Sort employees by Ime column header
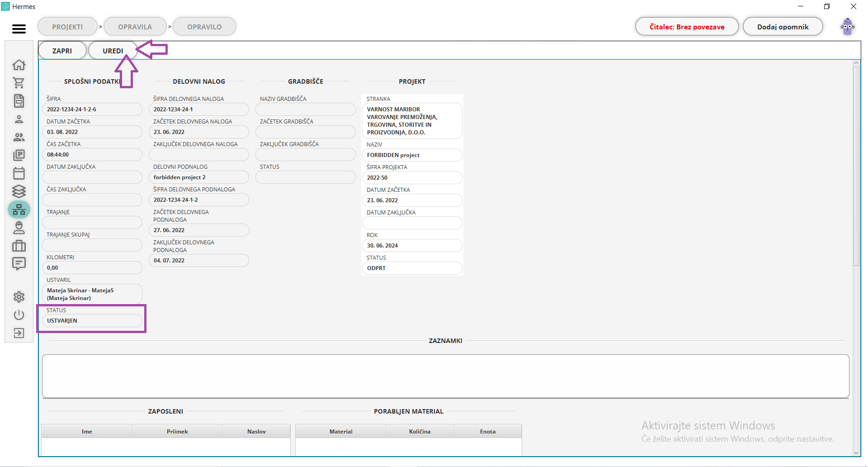 tap(87, 431)
